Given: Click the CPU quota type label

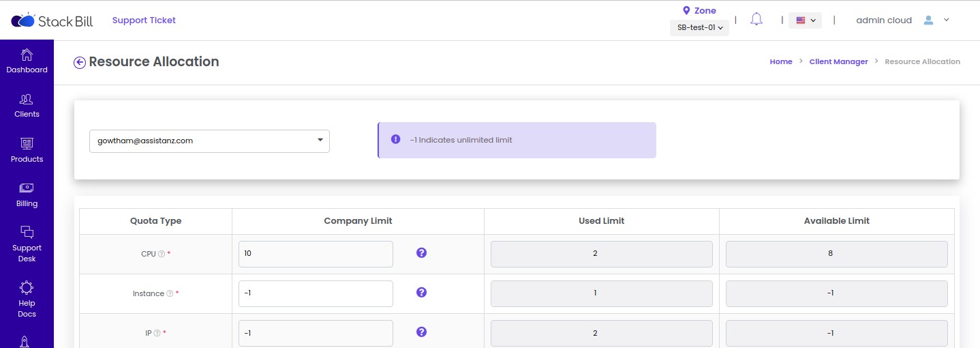Looking at the screenshot, I should pos(149,254).
